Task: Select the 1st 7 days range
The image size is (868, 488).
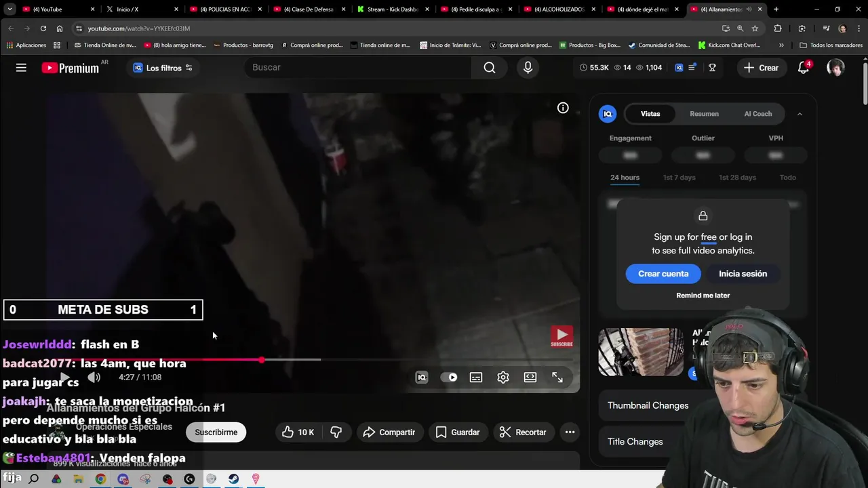Action: (679, 178)
